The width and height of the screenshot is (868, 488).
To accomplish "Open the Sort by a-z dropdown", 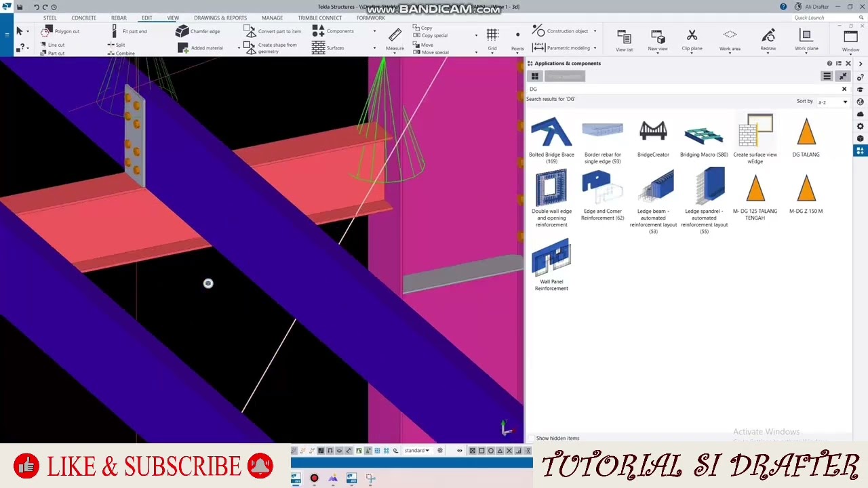I will [832, 102].
